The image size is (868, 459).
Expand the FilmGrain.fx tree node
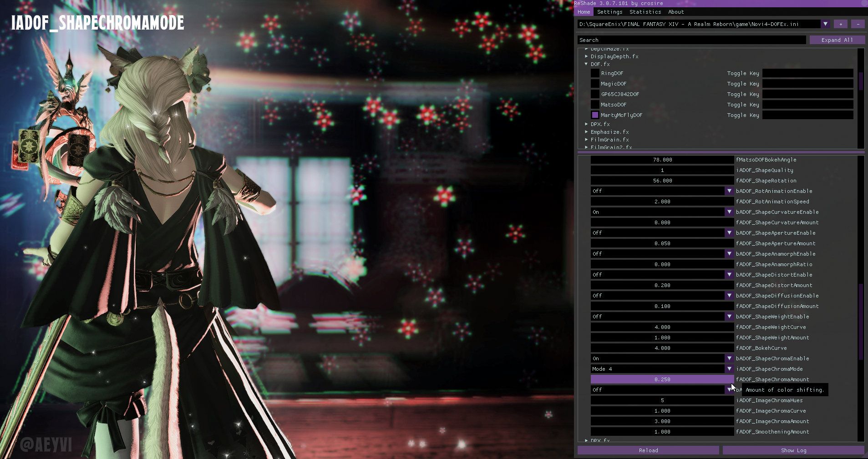point(586,140)
